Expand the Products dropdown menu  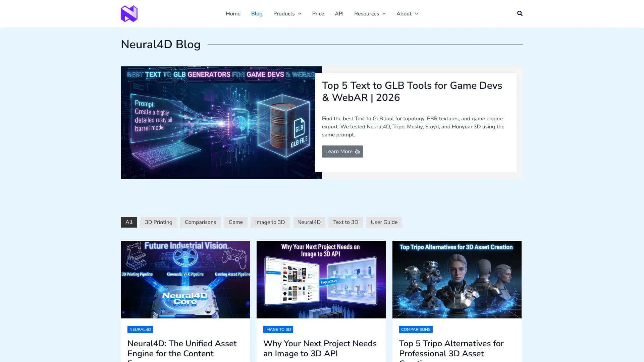287,14
